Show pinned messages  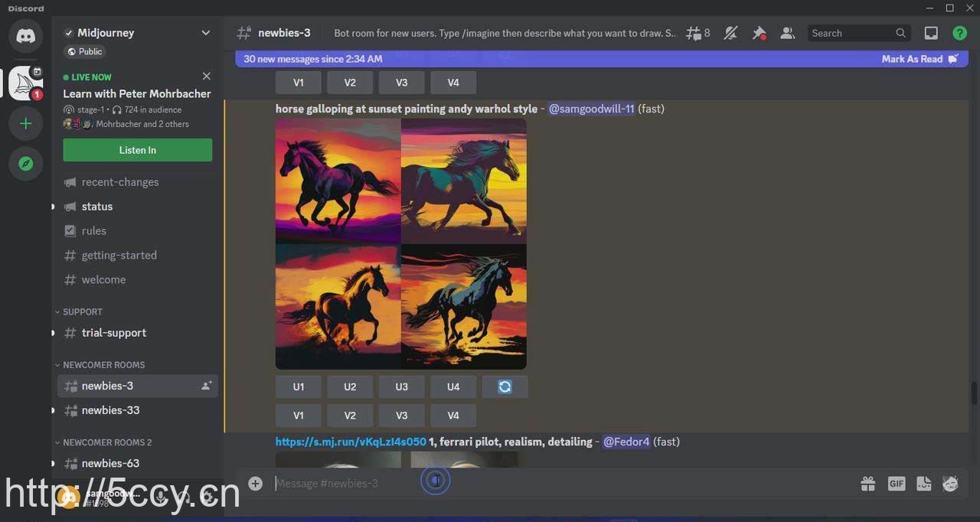click(x=759, y=33)
